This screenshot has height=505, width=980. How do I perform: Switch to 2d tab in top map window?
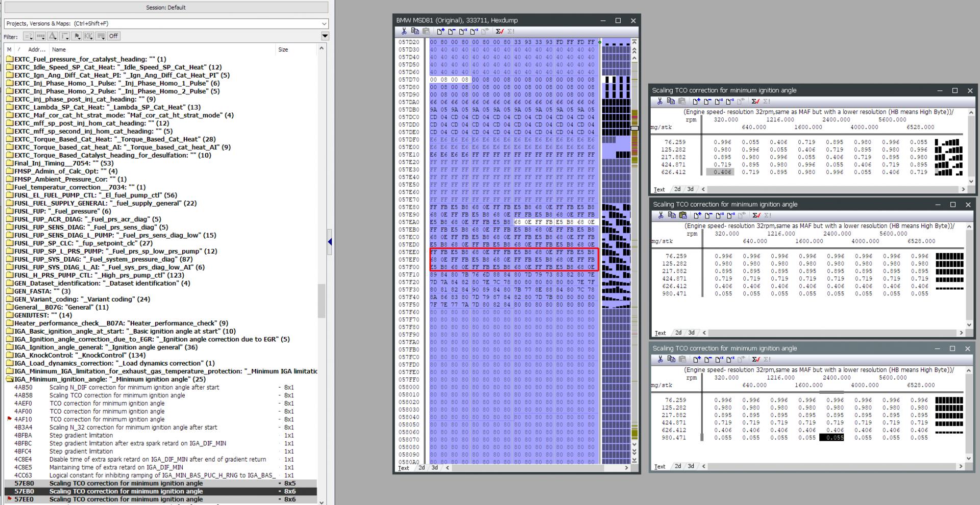point(677,189)
